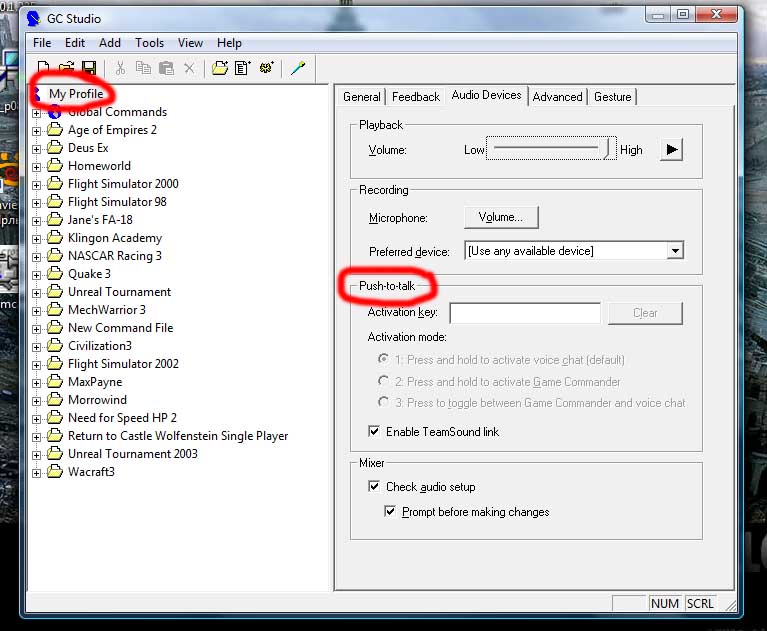
Task: Switch to the Feedback tab
Action: [416, 97]
